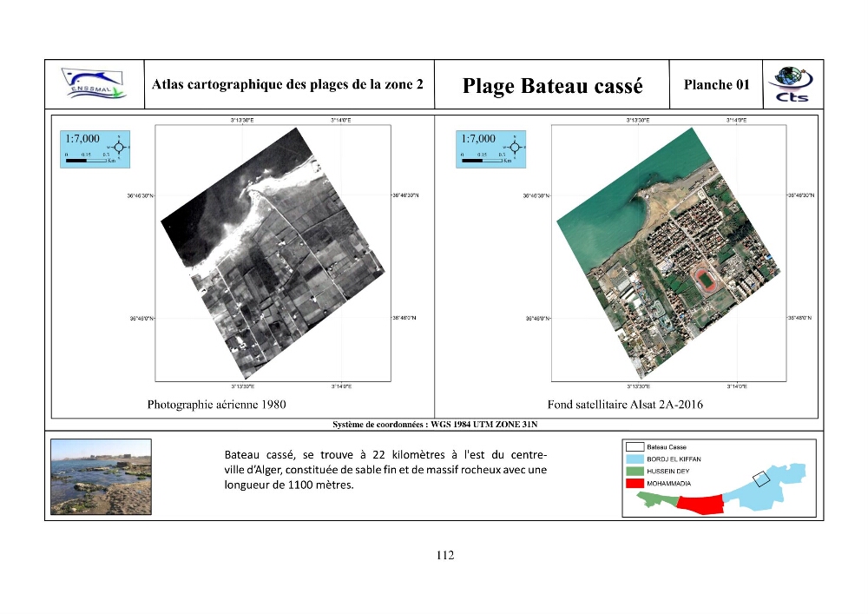868x614 pixels.
Task: Click the rocky beach photo thumbnail
Action: tap(101, 477)
